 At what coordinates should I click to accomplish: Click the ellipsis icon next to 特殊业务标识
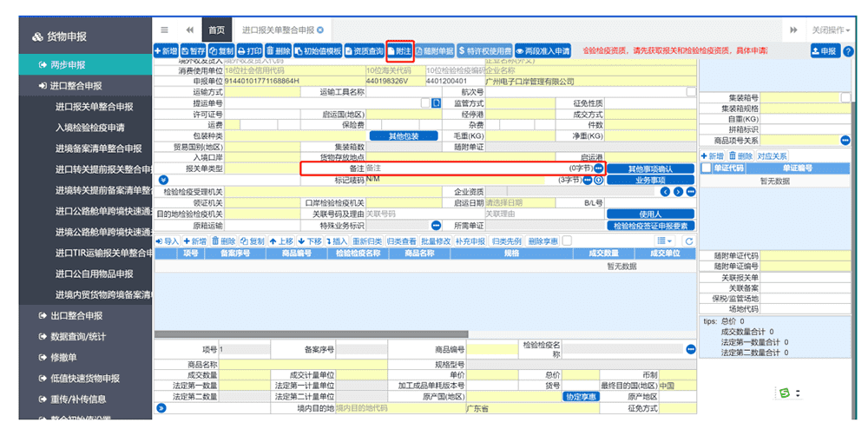point(437,225)
